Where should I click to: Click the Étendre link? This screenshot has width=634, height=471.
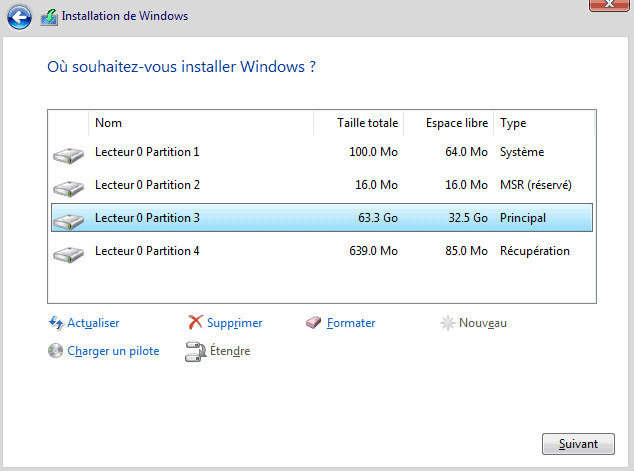pyautogui.click(x=230, y=351)
